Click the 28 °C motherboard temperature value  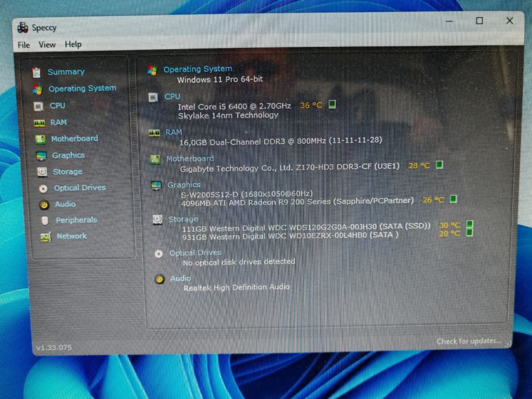(x=419, y=165)
